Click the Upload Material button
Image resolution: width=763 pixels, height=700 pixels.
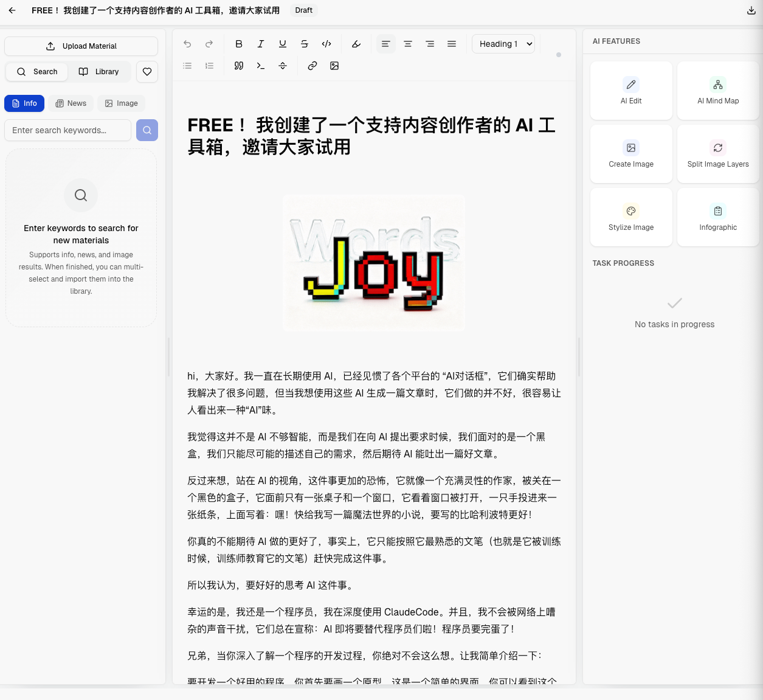click(81, 46)
